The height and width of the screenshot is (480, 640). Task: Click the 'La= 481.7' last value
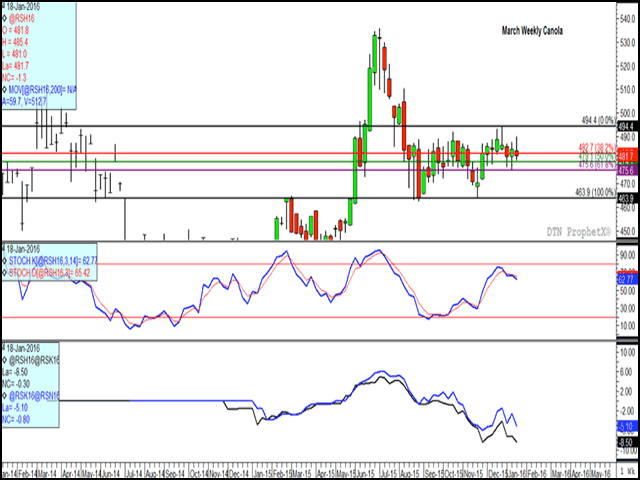[15, 66]
